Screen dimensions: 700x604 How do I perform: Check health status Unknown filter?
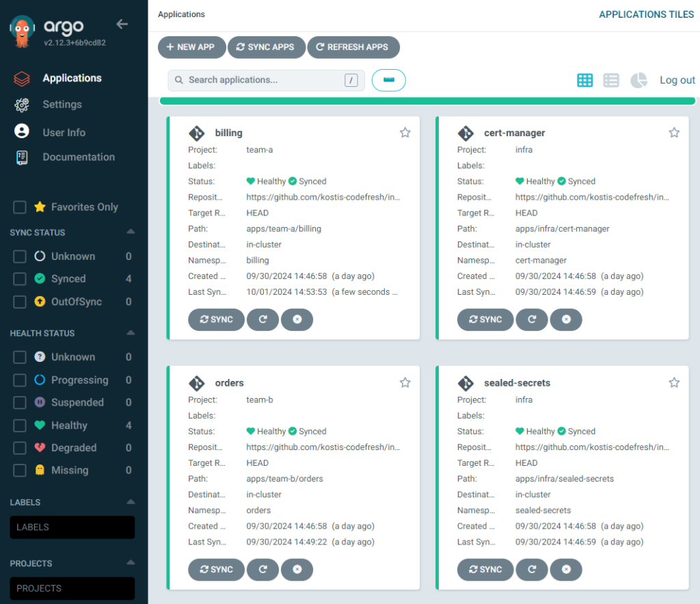coord(20,357)
